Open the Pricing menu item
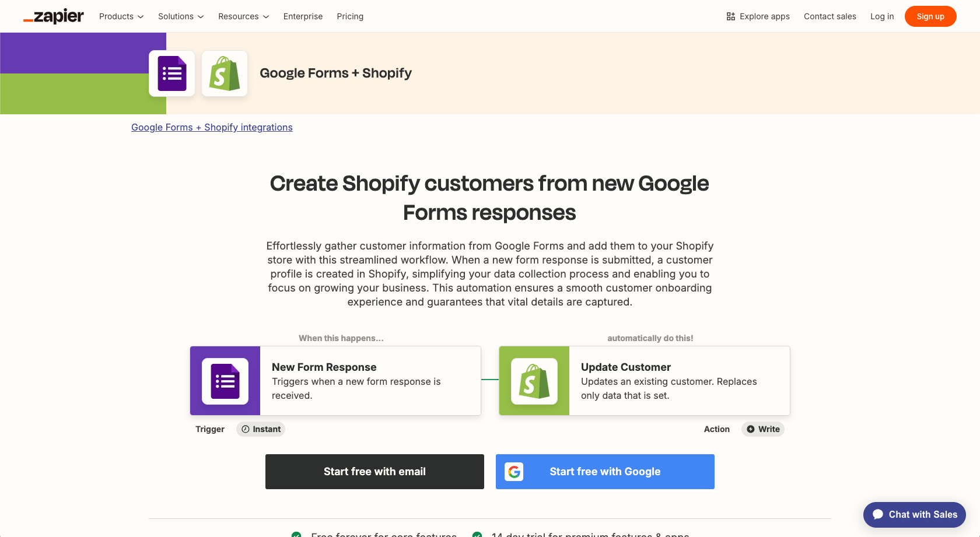Image resolution: width=980 pixels, height=537 pixels. coord(350,16)
